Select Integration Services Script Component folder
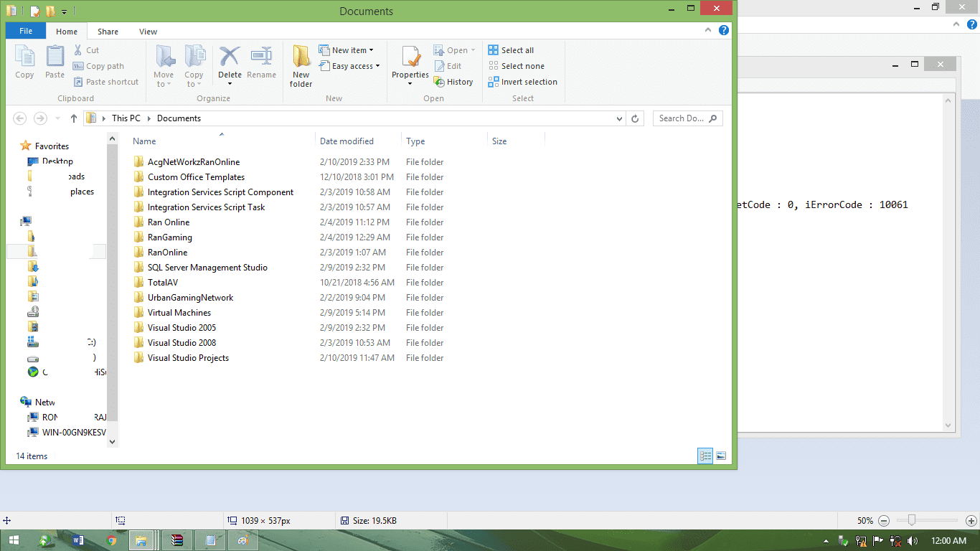Image resolution: width=980 pixels, height=551 pixels. tap(220, 192)
